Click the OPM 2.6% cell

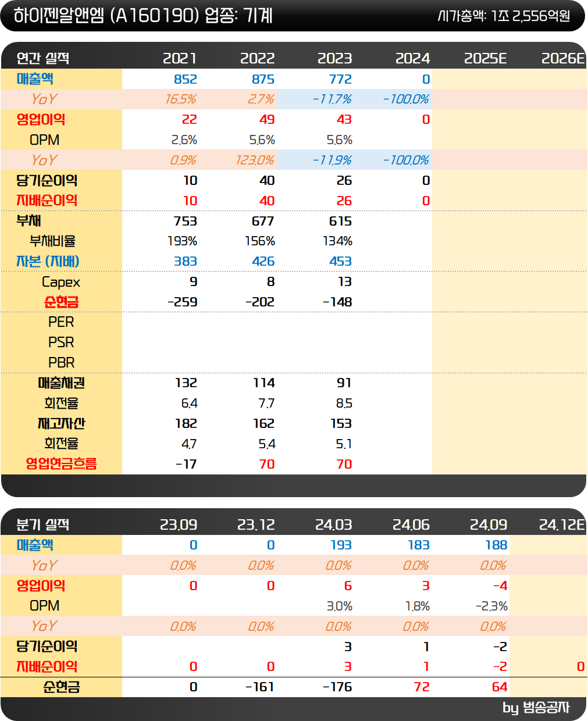[184, 140]
